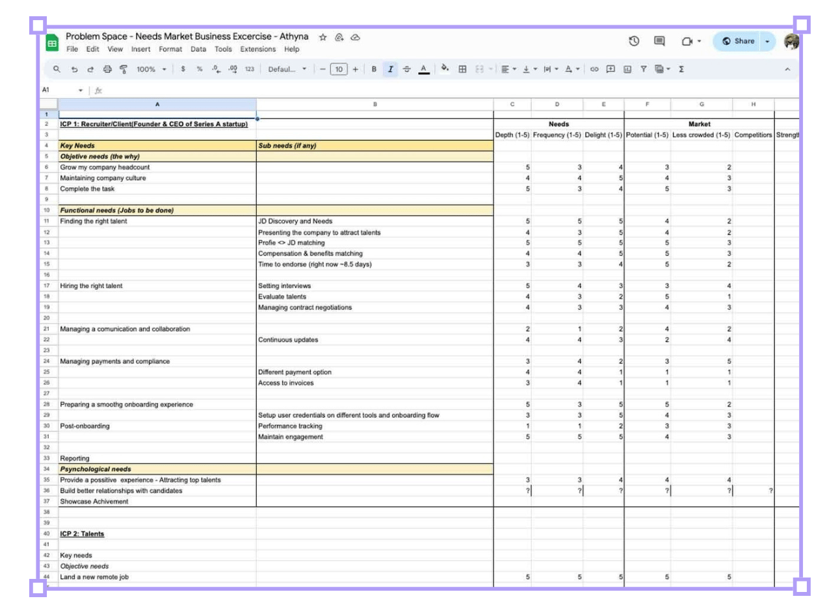The image size is (840, 616).
Task: Open the Format menu
Action: coord(170,49)
